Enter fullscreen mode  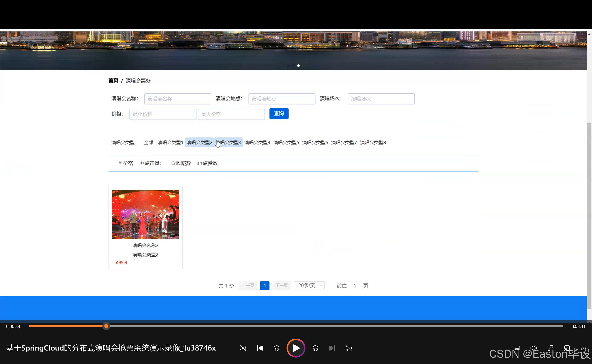[550, 348]
